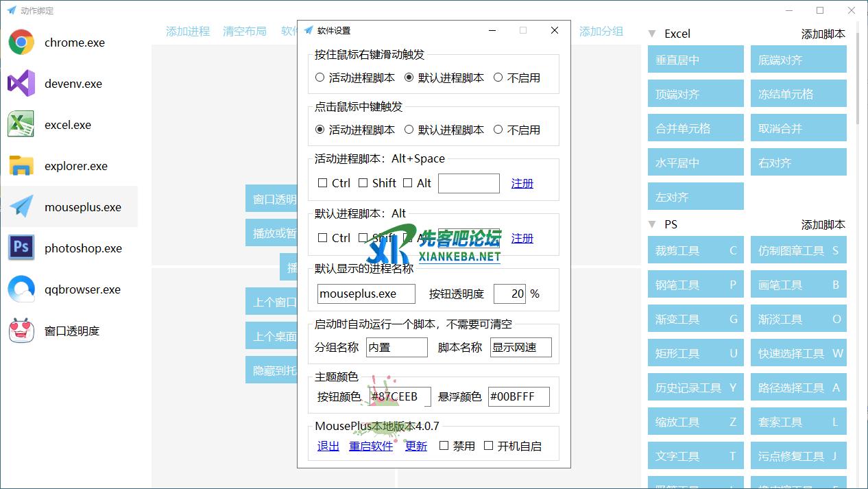Click the 窗口透明度 icon in sidebar
The width and height of the screenshot is (868, 489).
click(21, 331)
